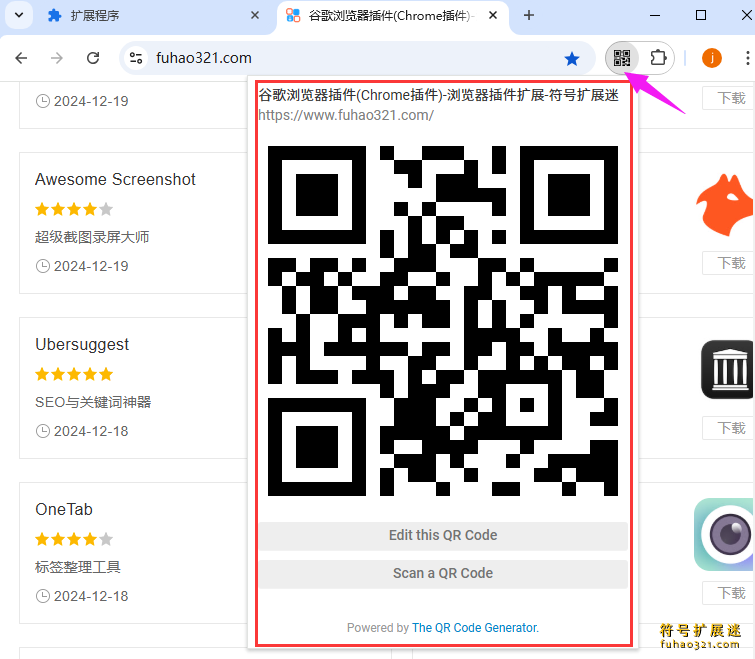The height and width of the screenshot is (659, 755).
Task: Maximize the Chrome window
Action: tap(701, 15)
